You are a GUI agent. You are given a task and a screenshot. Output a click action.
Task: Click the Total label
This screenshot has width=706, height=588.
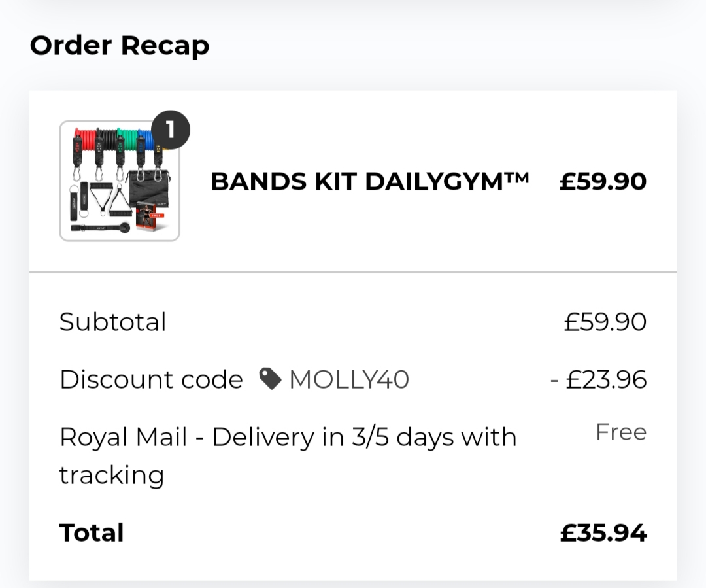(92, 532)
